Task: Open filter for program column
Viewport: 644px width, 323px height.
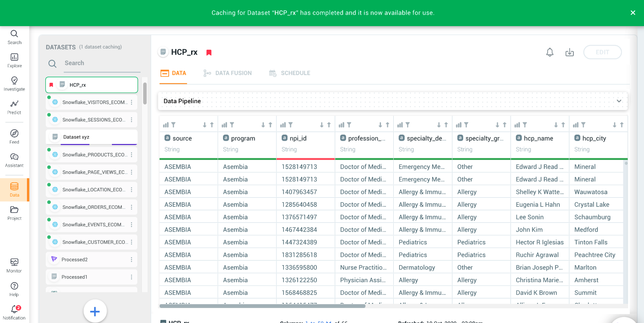Action: 232,125
